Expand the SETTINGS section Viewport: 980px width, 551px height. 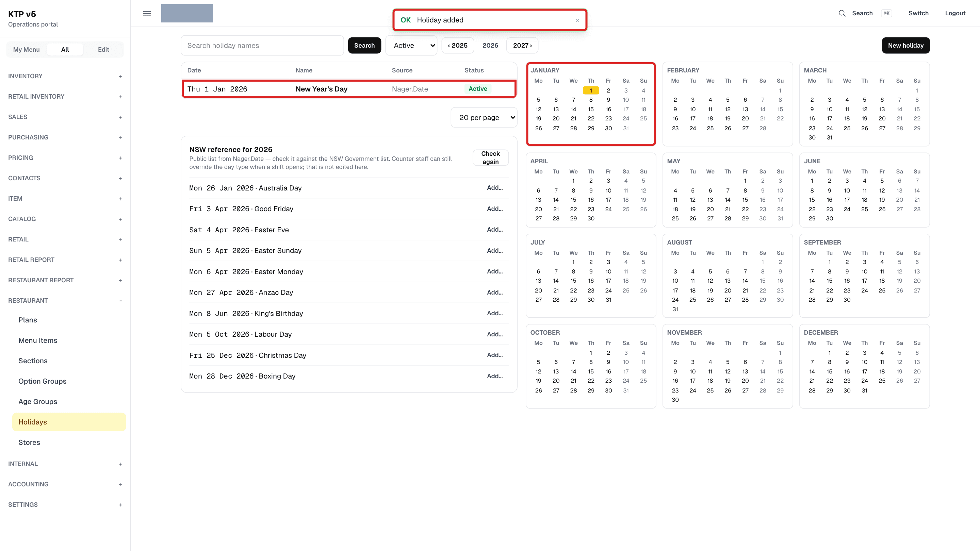65,505
